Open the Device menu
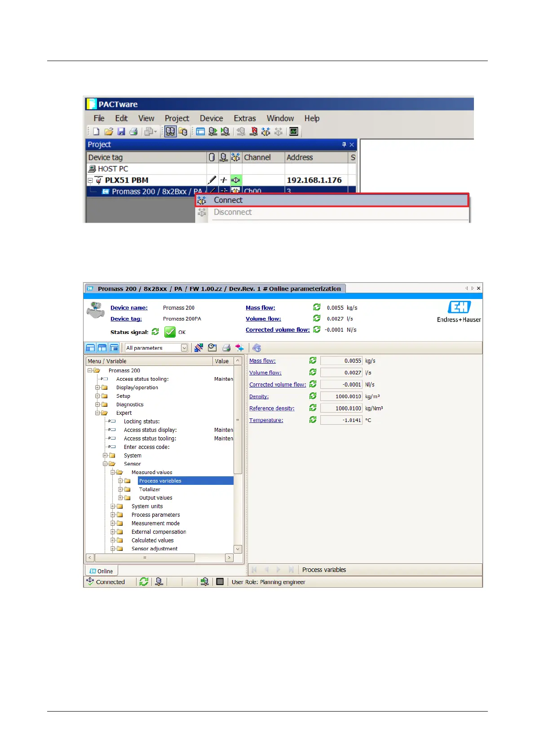The height and width of the screenshot is (756, 535). (211, 119)
